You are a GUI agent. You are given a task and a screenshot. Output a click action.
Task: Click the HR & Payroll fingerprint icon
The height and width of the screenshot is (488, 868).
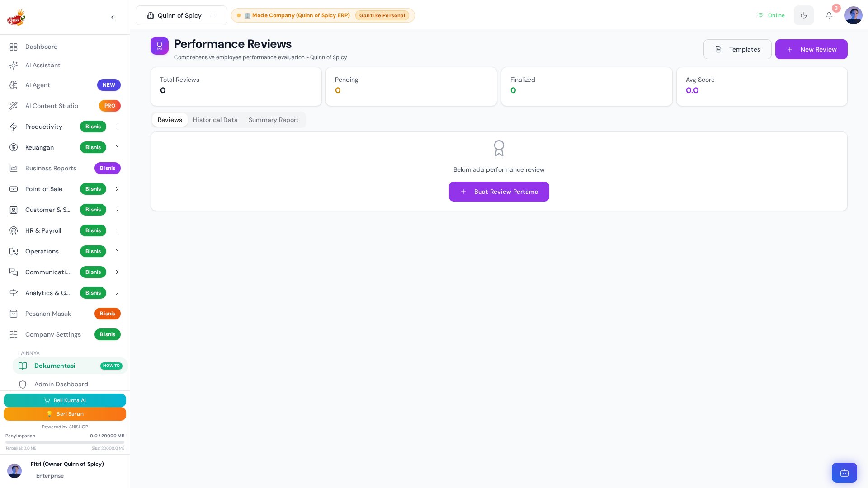click(14, 230)
